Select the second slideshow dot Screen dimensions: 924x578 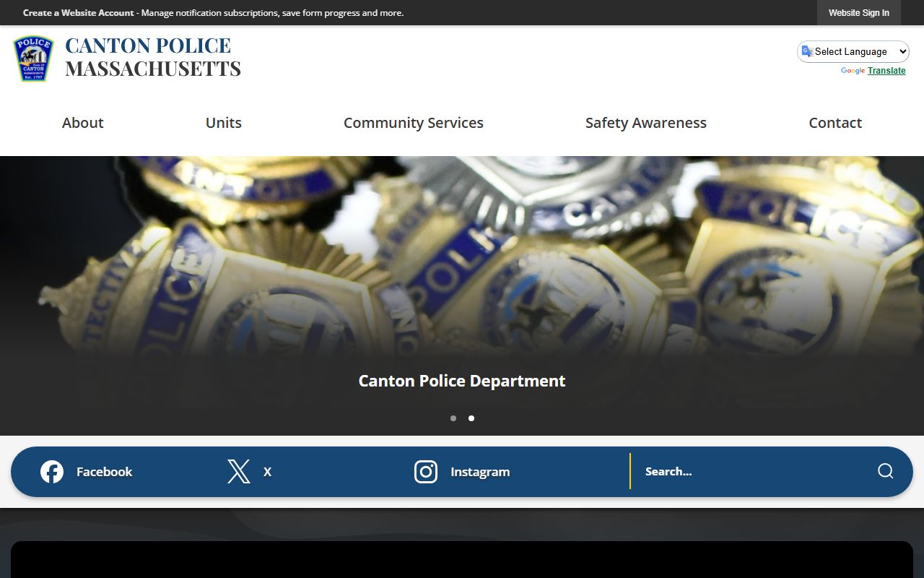[x=471, y=418]
